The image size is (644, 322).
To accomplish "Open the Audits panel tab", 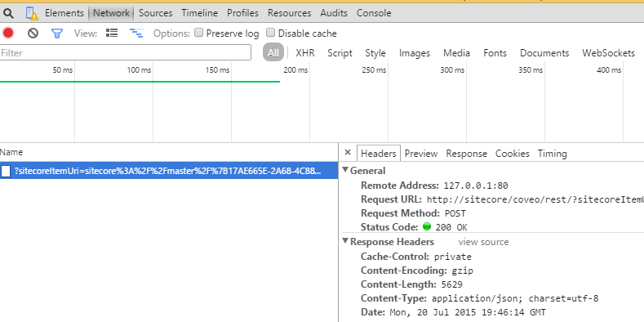I will point(334,13).
